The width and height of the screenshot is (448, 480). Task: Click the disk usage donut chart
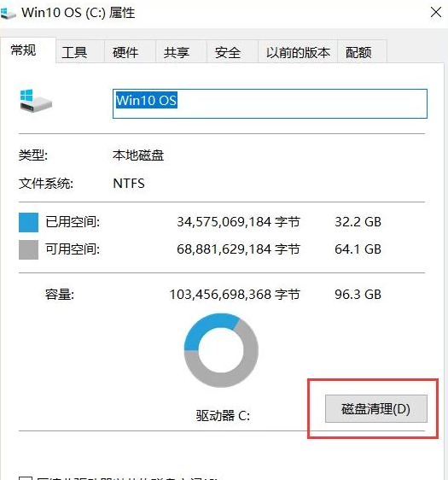(221, 350)
